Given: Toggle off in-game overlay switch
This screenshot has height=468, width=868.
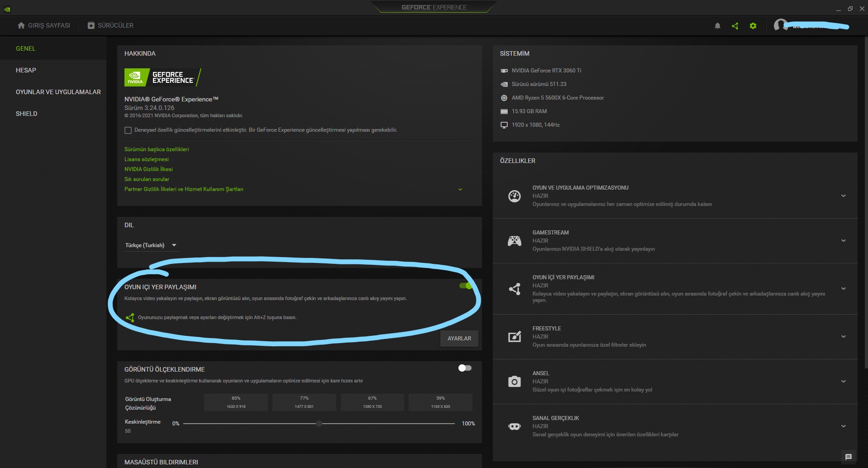Looking at the screenshot, I should 465,286.
